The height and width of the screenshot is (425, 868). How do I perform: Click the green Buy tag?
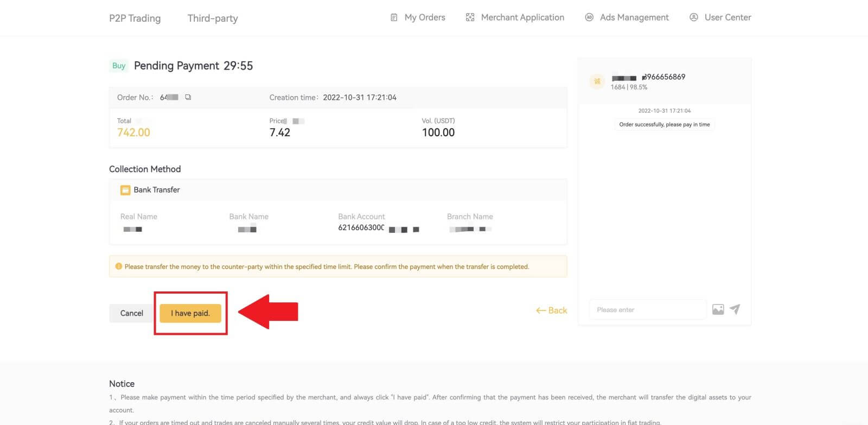pos(119,66)
